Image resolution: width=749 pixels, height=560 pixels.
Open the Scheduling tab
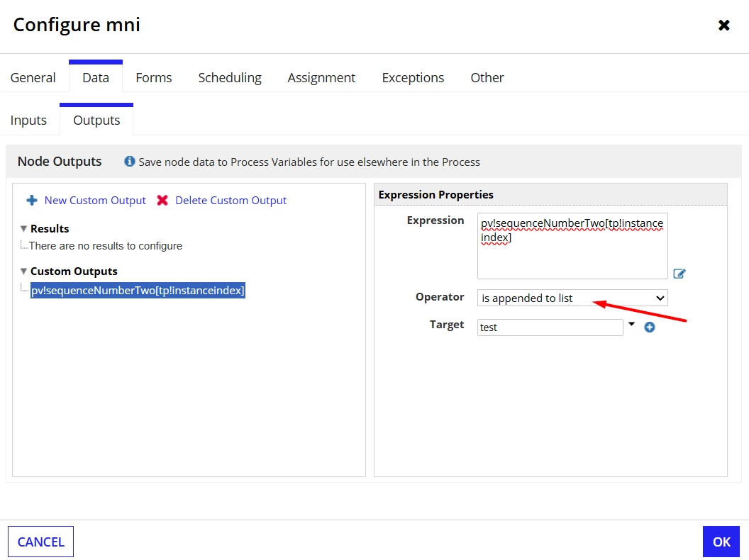230,77
